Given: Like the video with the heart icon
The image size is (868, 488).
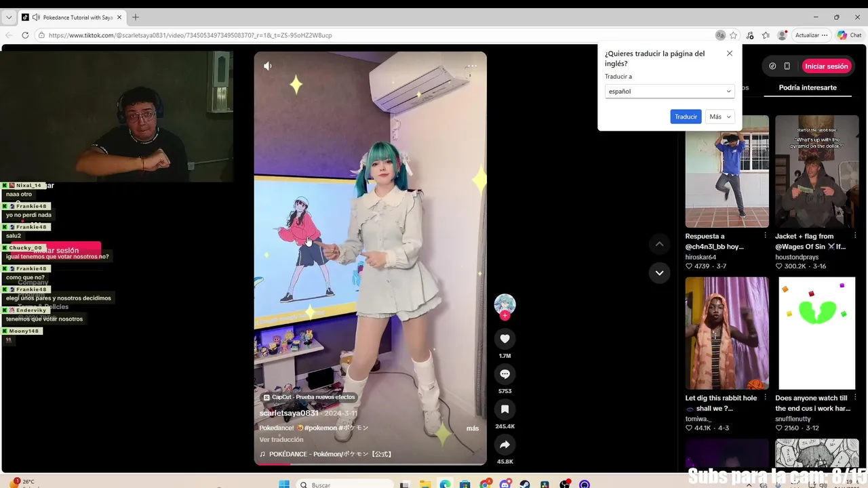Looking at the screenshot, I should click(x=505, y=339).
